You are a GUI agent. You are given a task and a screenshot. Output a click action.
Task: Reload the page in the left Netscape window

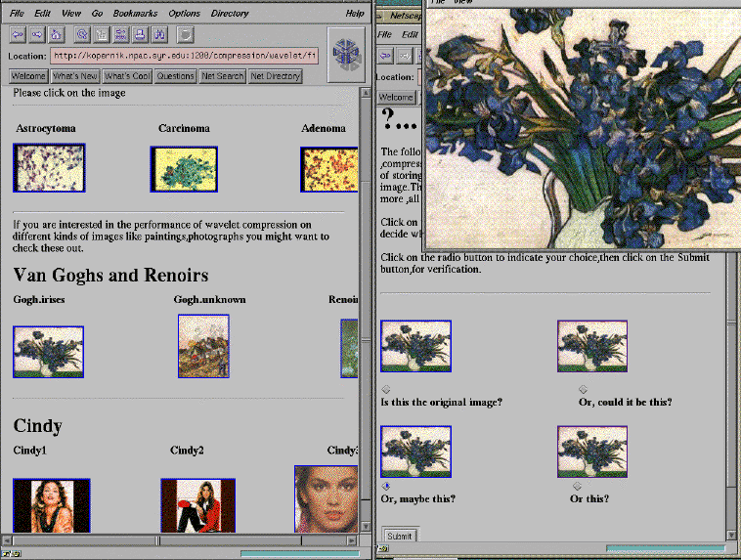click(x=82, y=34)
